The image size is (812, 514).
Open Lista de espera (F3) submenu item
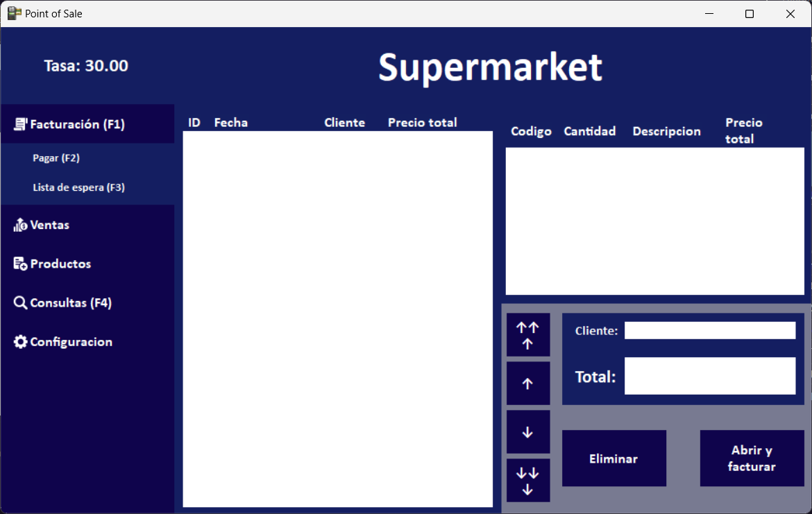78,187
